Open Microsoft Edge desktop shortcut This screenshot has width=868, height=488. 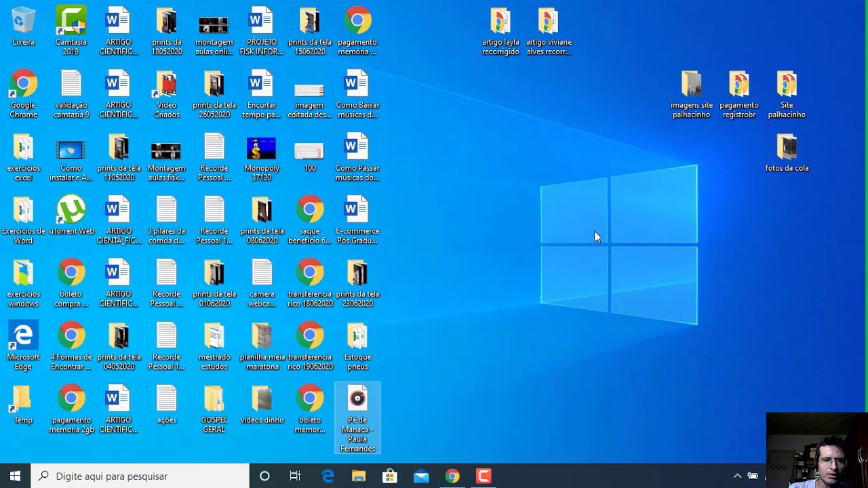click(23, 346)
